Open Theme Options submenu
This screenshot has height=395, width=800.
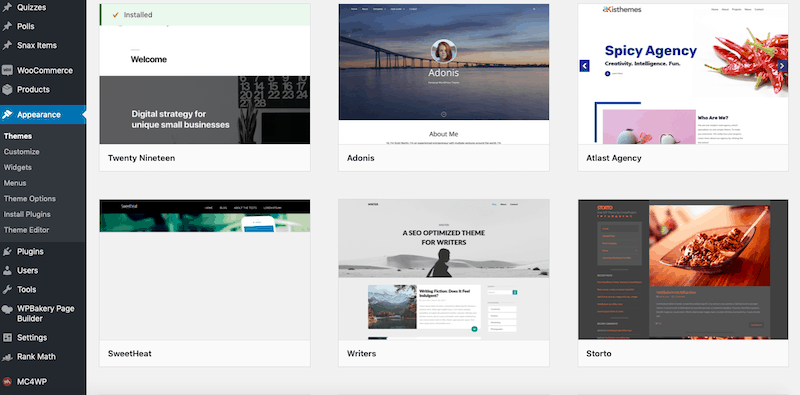pyautogui.click(x=30, y=199)
